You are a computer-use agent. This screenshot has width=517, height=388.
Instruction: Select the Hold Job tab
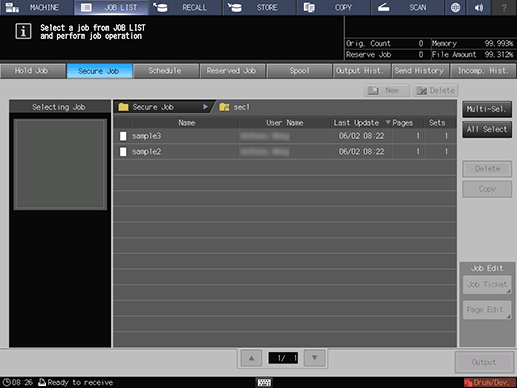[33, 71]
